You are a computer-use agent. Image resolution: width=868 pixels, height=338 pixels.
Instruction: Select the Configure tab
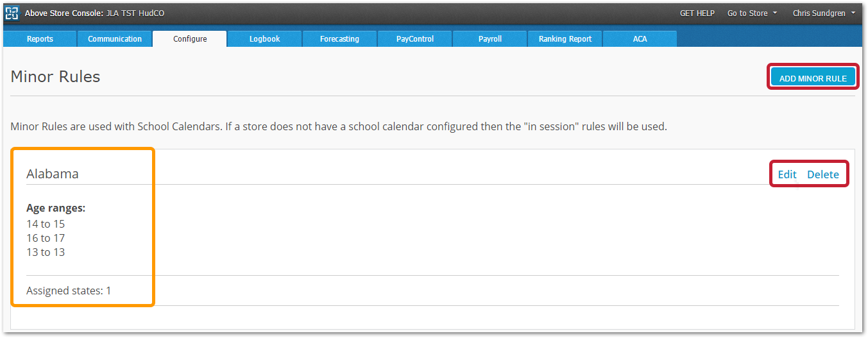pos(190,39)
